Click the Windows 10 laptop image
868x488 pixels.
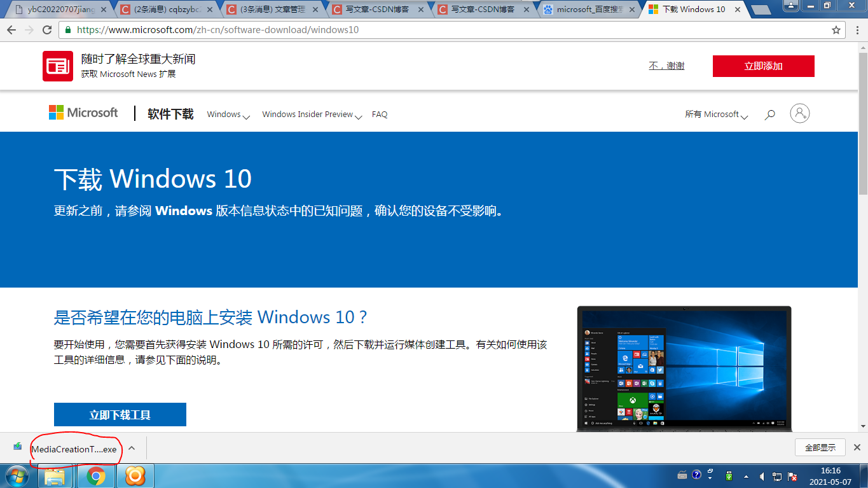tap(684, 369)
